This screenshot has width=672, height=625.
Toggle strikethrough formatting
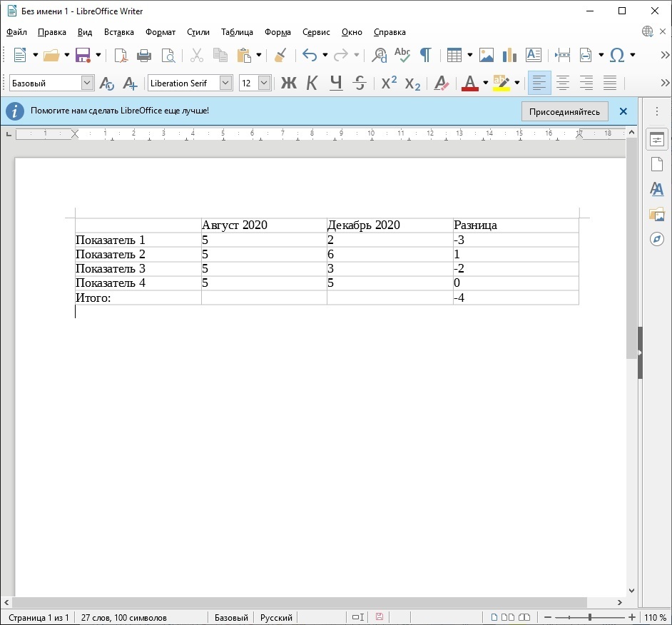click(360, 83)
